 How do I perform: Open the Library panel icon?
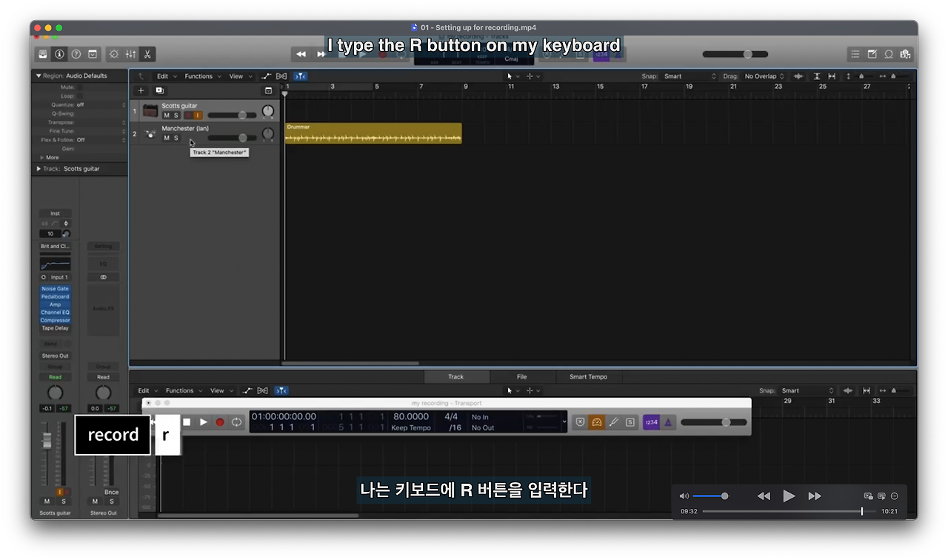click(43, 54)
